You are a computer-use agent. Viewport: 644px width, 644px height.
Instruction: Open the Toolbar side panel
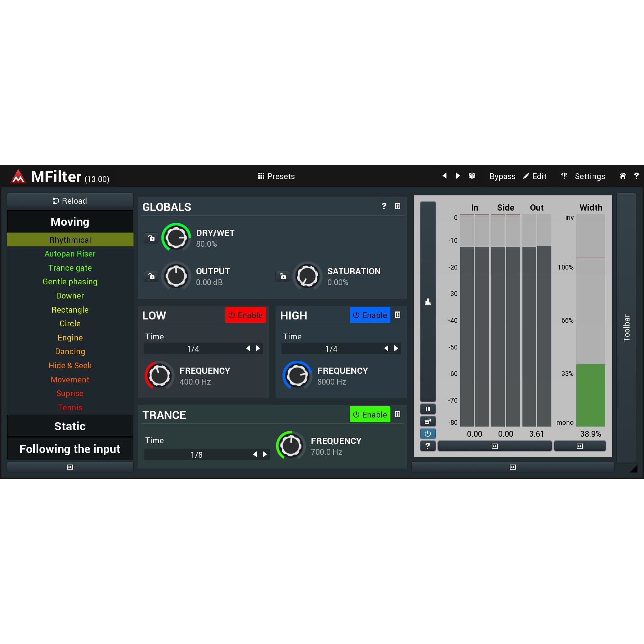[x=626, y=328]
